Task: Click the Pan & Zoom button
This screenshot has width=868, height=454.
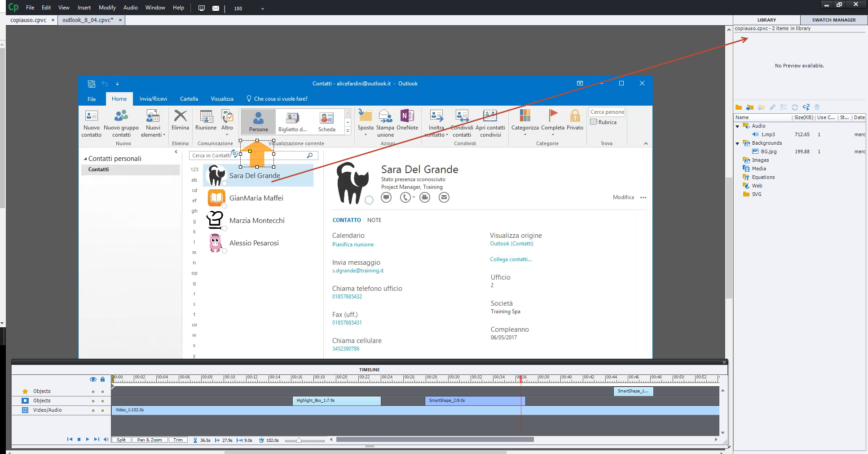Action: pos(150,440)
